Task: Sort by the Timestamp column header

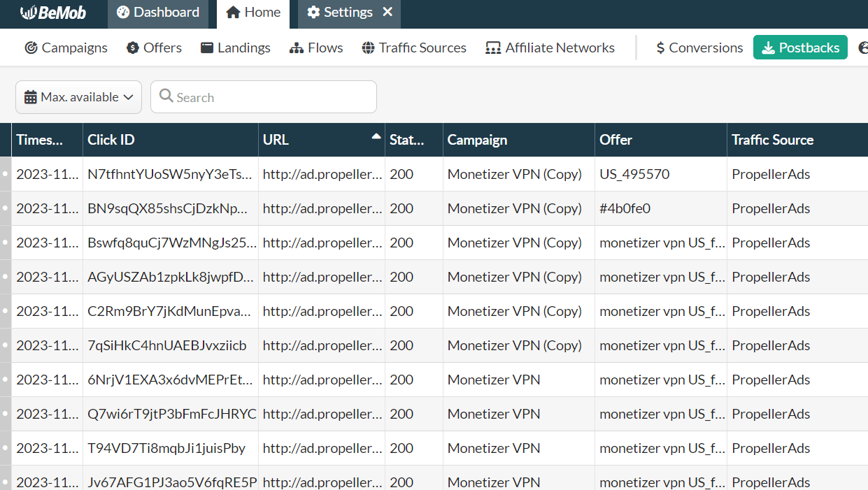Action: point(47,140)
